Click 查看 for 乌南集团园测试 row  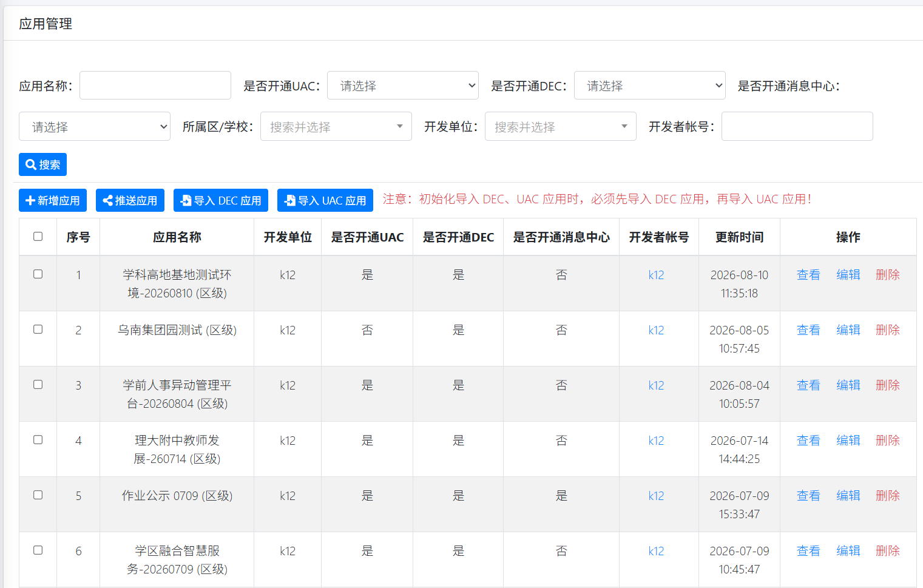[808, 330]
